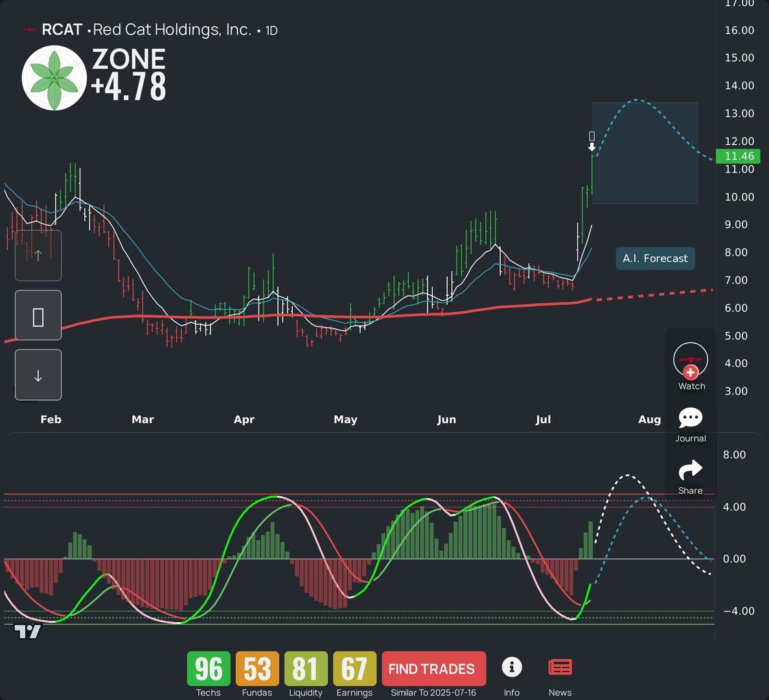This screenshot has height=700, width=769.
Task: Tap the down arrow navigation button
Action: click(38, 375)
